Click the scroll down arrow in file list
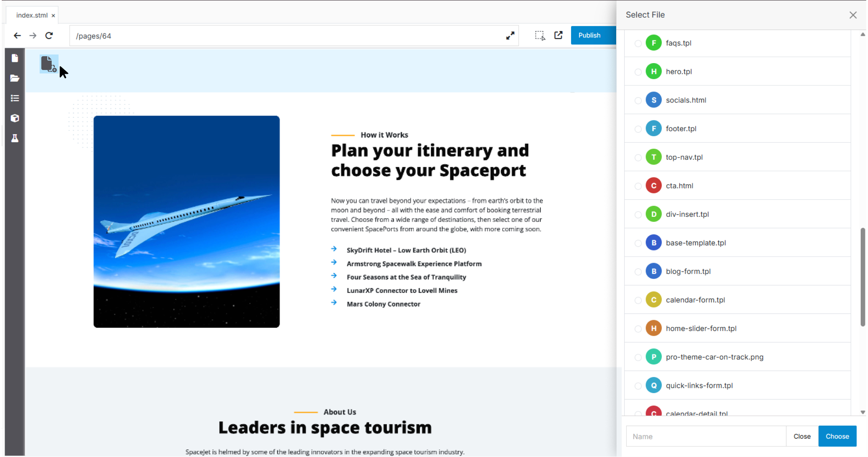Image resolution: width=868 pixels, height=457 pixels. click(863, 412)
